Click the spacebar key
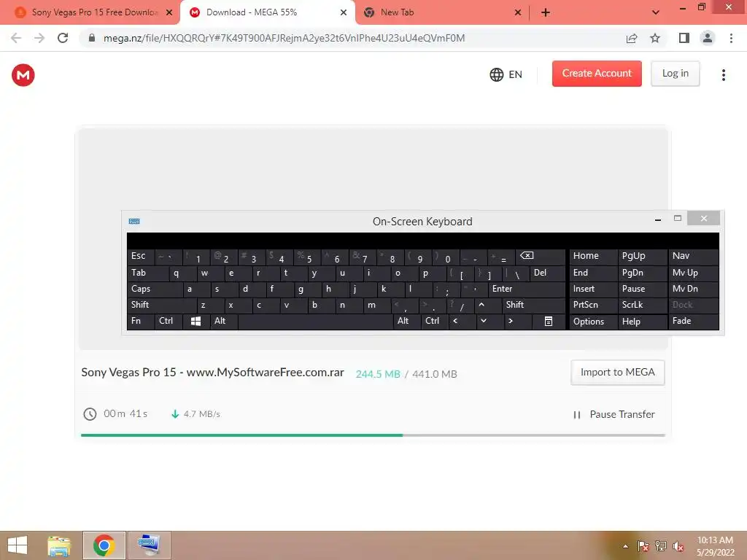 point(315,322)
